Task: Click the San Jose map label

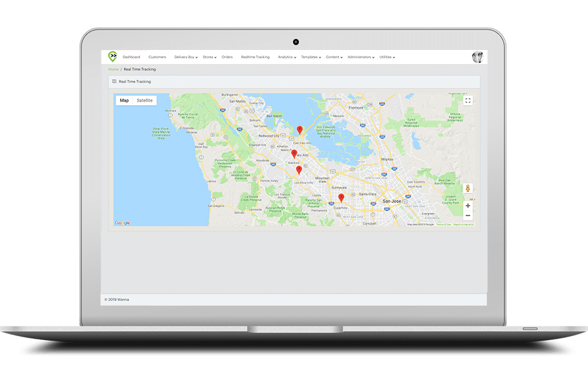Action: 392,201
